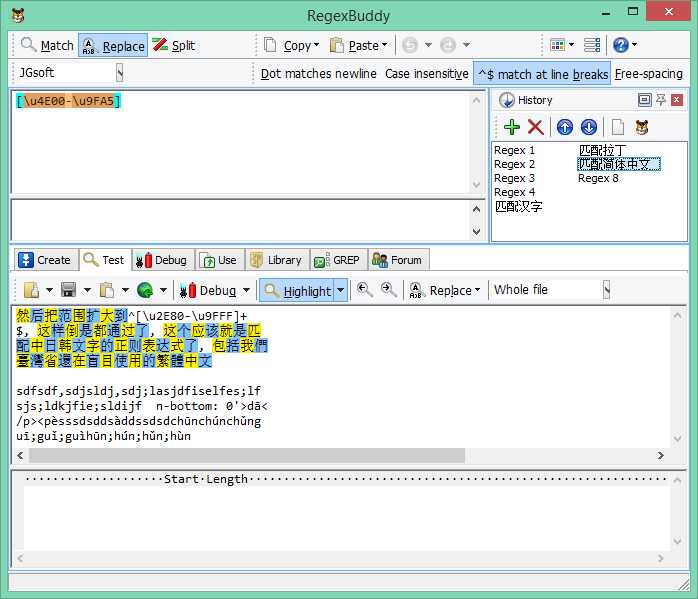Click inside the replacement text field

[x=242, y=220]
